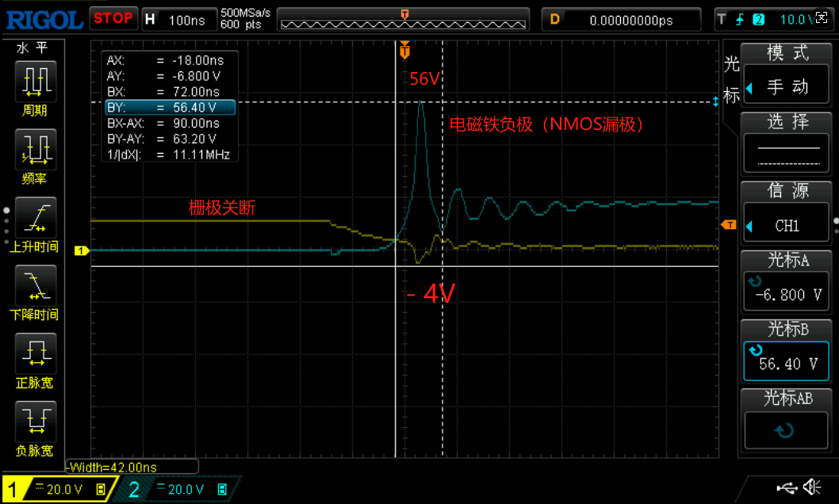Image resolution: width=839 pixels, height=504 pixels.
Task: Toggle channel 1 at bottom bar
Action: [x=57, y=489]
